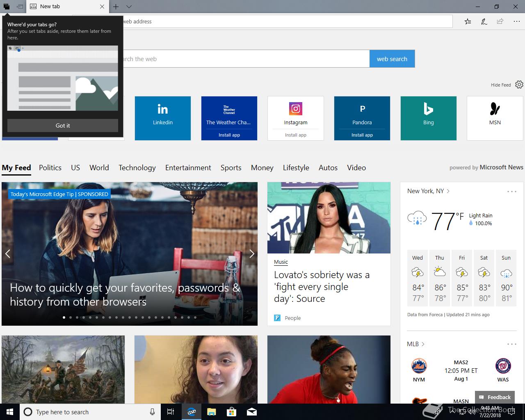Open the tabs you've set aside icon
Screen dimensions: 525x420
point(6,7)
